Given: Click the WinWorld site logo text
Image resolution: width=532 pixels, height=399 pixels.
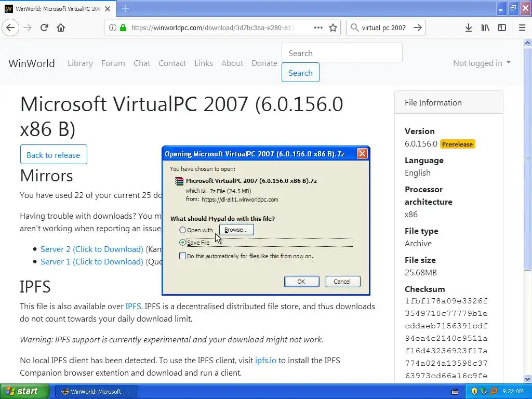Looking at the screenshot, I should click(x=32, y=63).
